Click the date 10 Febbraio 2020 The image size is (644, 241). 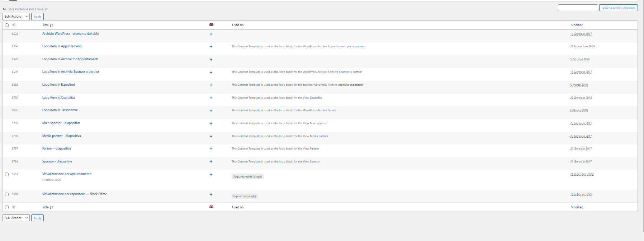click(x=581, y=194)
